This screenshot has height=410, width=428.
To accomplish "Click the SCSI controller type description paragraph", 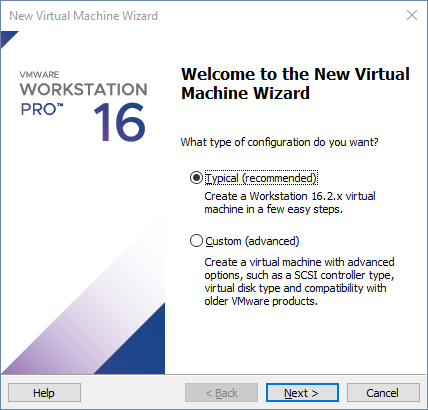I will coord(299,281).
